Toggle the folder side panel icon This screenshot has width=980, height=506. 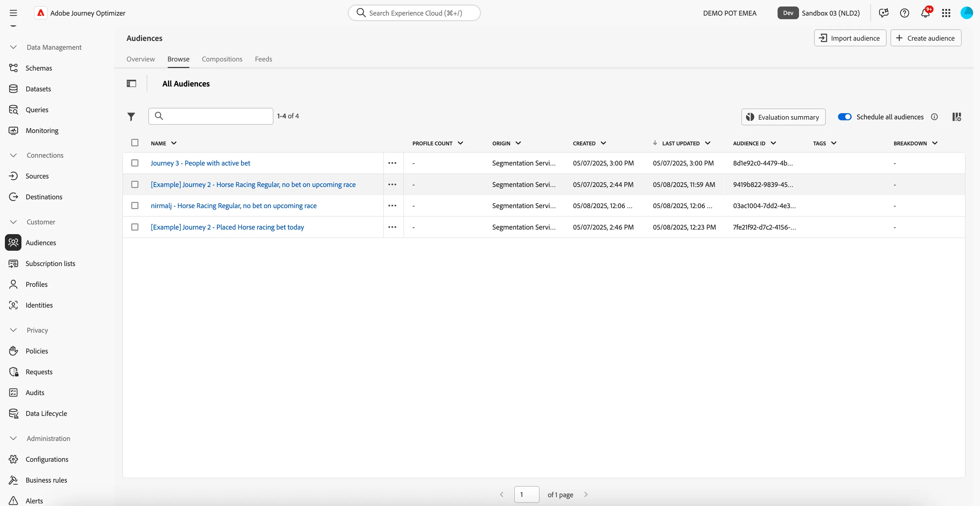tap(131, 83)
